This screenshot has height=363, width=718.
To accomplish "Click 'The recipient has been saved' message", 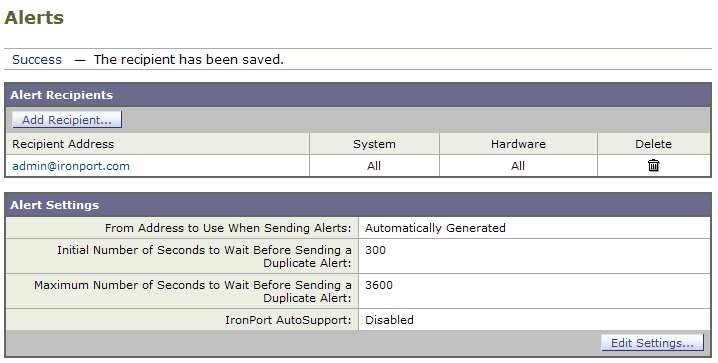I will pyautogui.click(x=189, y=60).
